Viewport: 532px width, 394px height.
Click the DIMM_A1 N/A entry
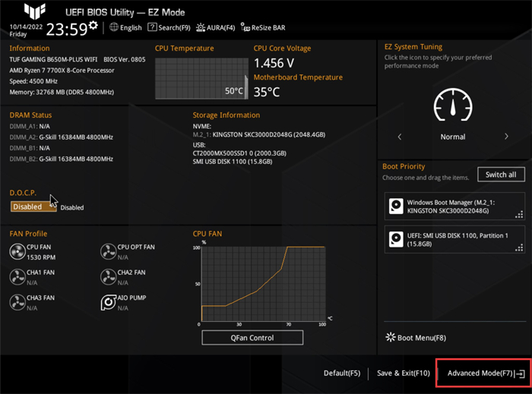click(30, 126)
